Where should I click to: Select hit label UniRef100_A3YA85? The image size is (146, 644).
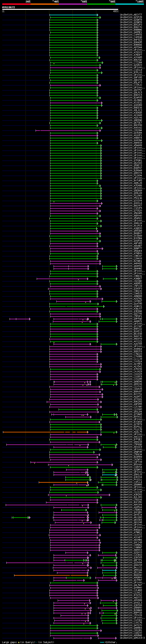131,58
